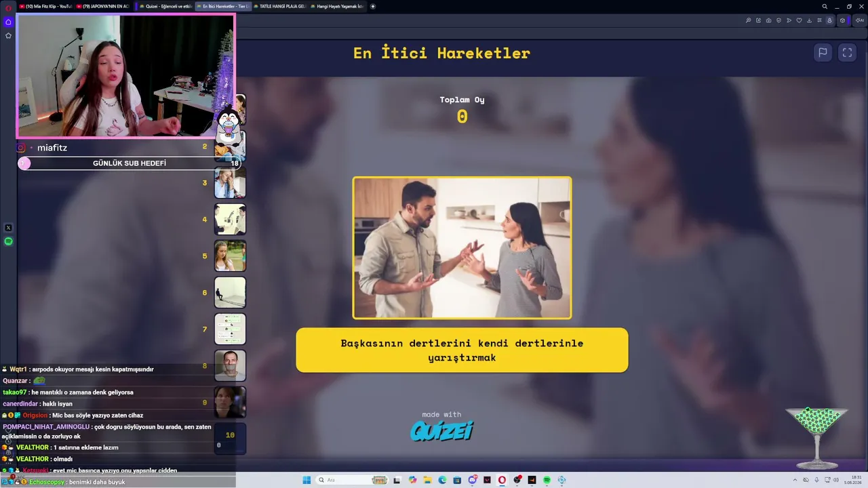Open the Opera sidebar bookmarks star
868x488 pixels.
8,35
